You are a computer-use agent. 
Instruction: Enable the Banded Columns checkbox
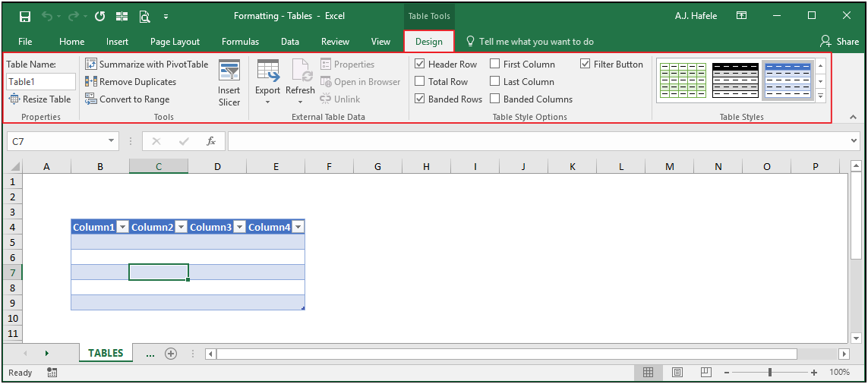click(494, 99)
